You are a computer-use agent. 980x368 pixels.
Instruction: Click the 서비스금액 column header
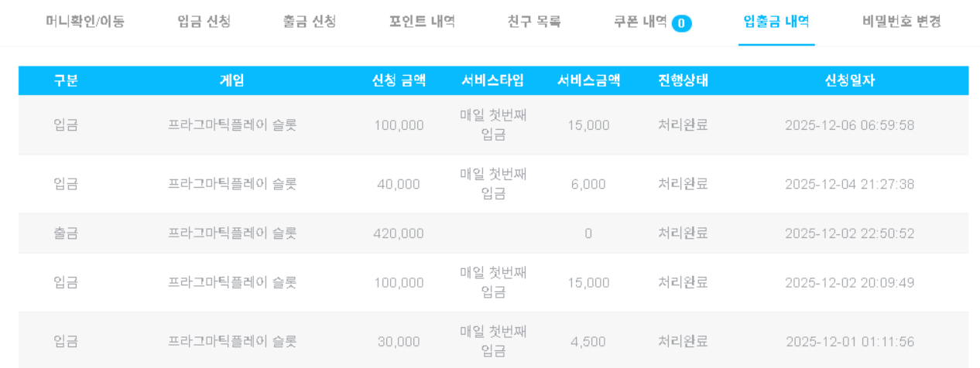coord(588,80)
